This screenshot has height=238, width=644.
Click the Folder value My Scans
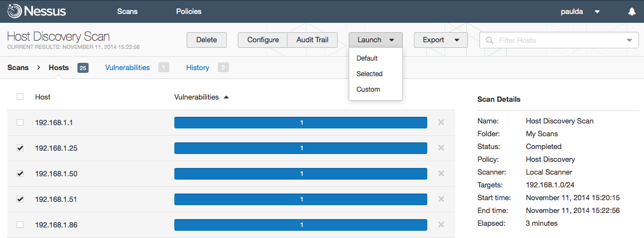[x=541, y=133]
